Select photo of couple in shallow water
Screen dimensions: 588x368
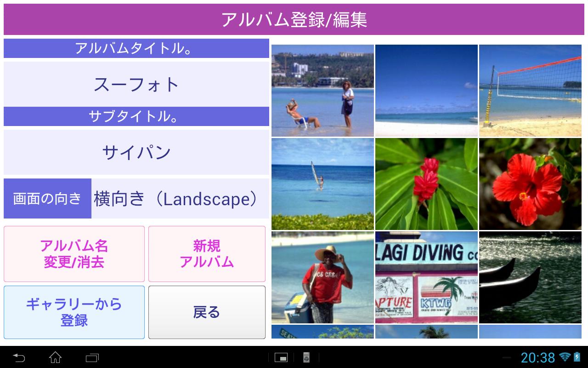pyautogui.click(x=322, y=91)
